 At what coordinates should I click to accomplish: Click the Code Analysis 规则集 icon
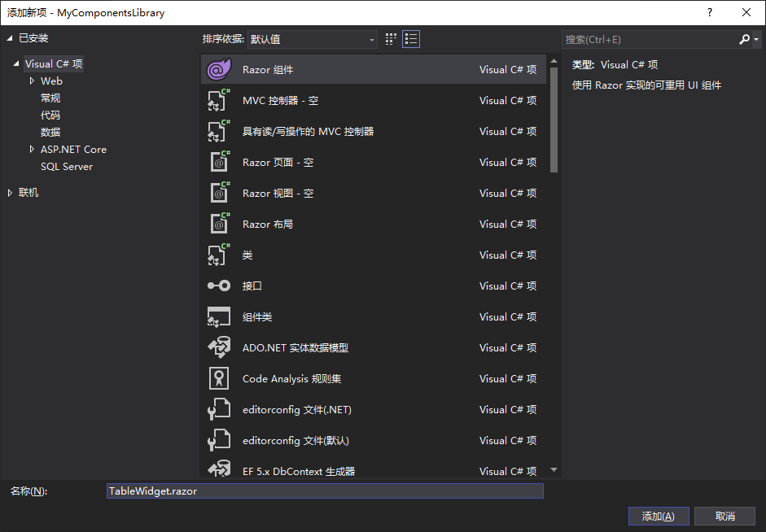[219, 378]
